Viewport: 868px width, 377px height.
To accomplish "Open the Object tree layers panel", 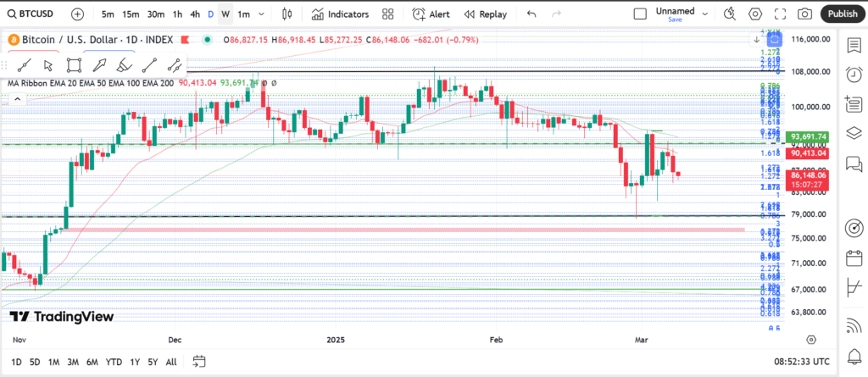I will pos(854,133).
